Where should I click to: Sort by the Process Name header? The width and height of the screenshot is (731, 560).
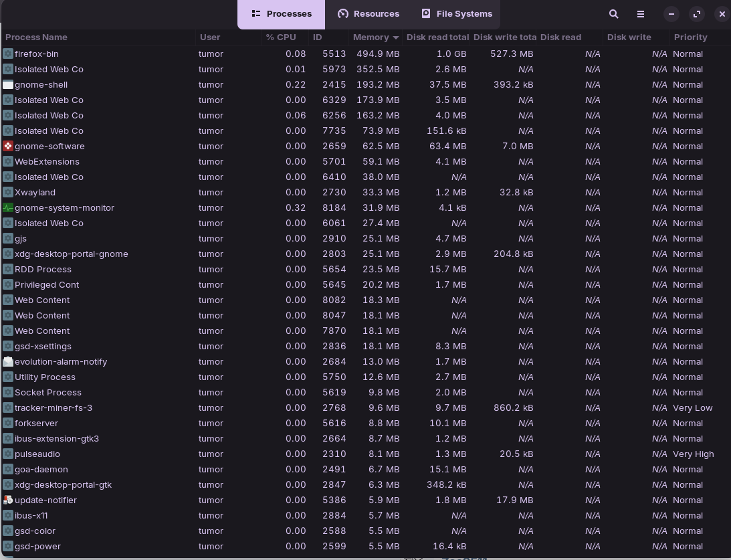[x=36, y=37]
